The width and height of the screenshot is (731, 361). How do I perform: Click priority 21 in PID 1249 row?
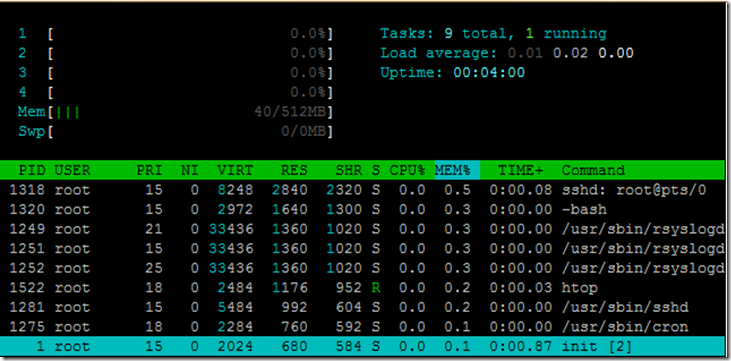click(153, 229)
